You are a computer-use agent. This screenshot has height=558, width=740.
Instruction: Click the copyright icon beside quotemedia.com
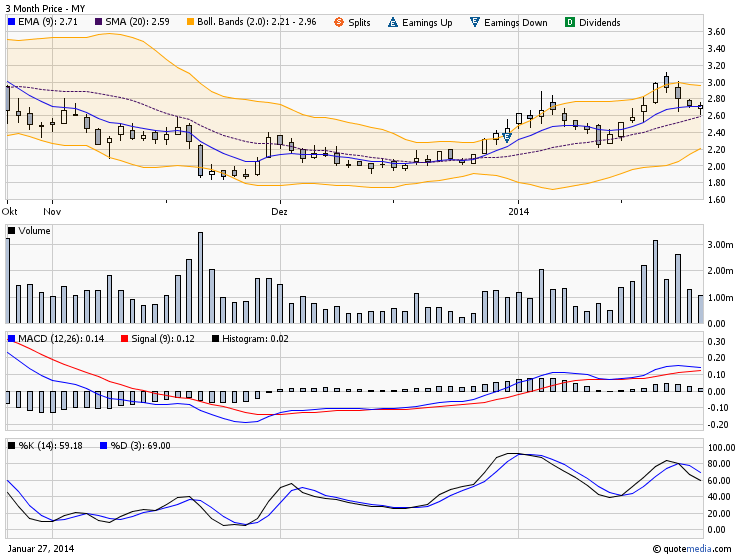pyautogui.click(x=656, y=549)
